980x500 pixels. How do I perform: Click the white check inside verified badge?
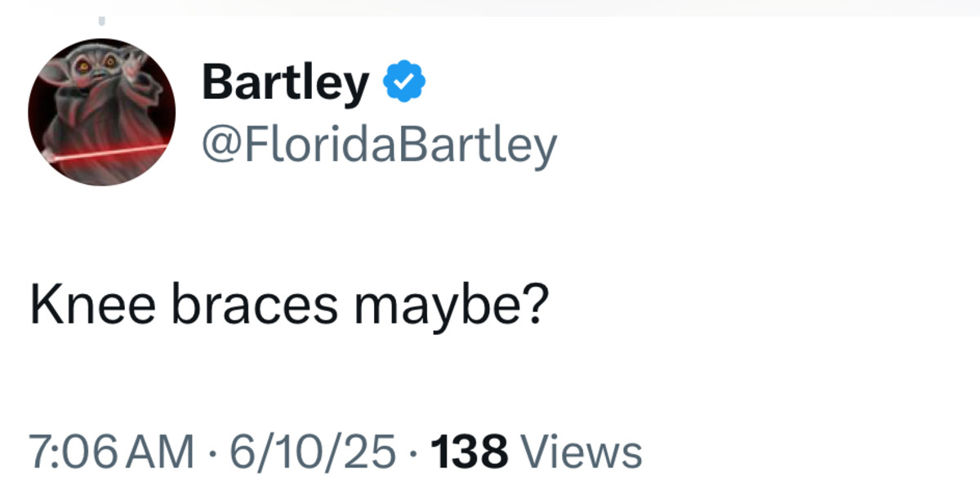click(x=404, y=81)
